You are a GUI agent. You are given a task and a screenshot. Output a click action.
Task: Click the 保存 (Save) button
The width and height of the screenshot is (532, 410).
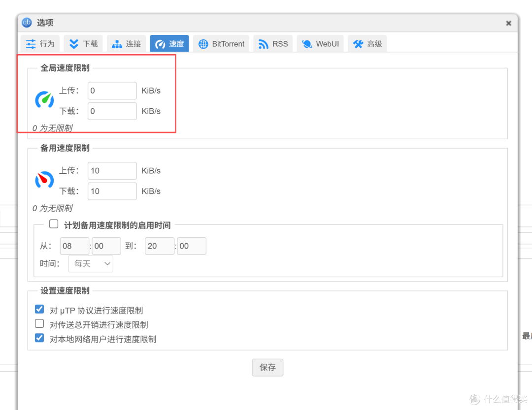coord(267,367)
